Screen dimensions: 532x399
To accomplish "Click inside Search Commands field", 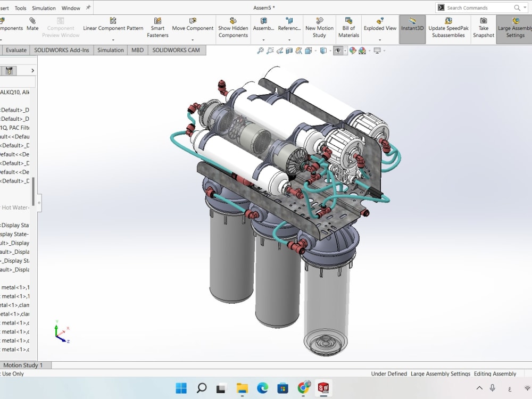I will point(478,8).
